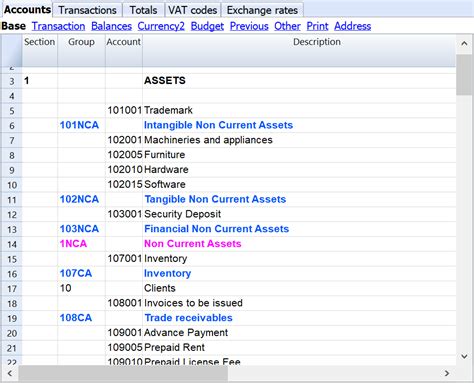Click the scroll down arrow

464,356
